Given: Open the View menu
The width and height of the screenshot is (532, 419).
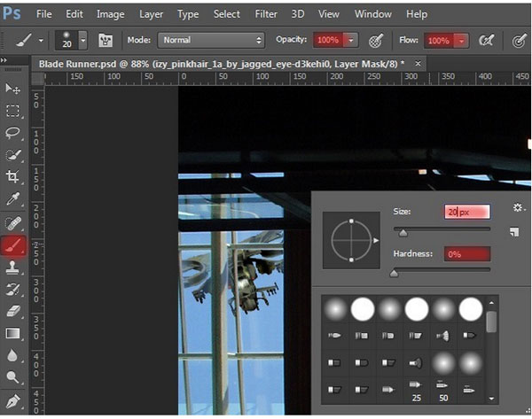Looking at the screenshot, I should tap(328, 14).
